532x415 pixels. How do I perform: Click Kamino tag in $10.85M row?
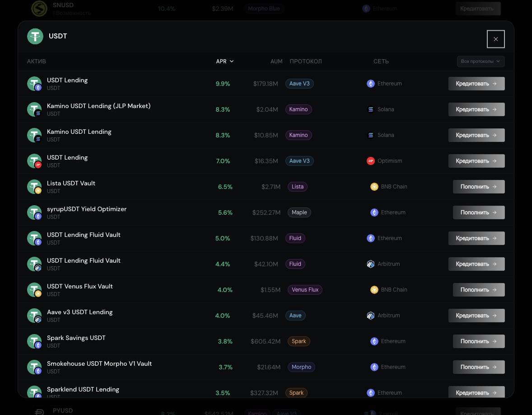[x=299, y=135]
